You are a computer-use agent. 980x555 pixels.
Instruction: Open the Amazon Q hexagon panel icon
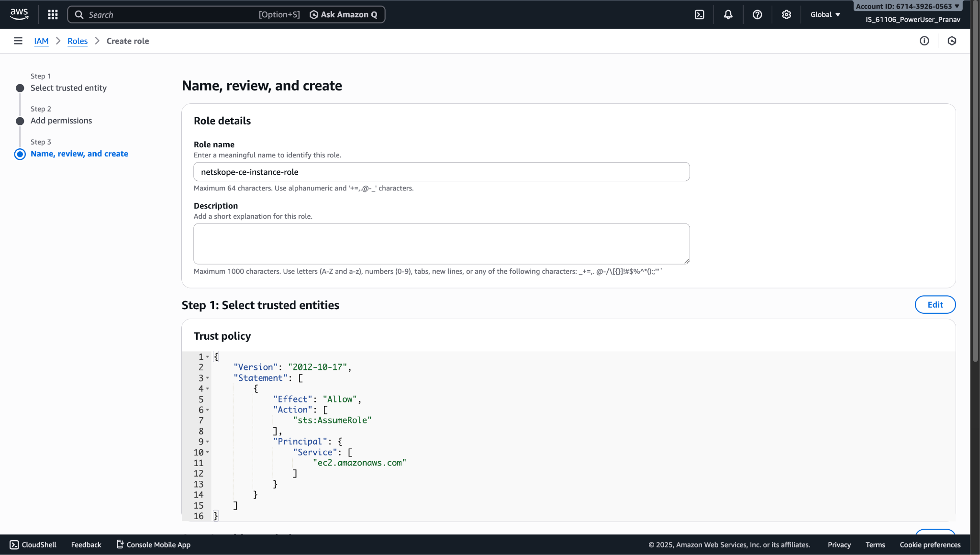tap(952, 41)
